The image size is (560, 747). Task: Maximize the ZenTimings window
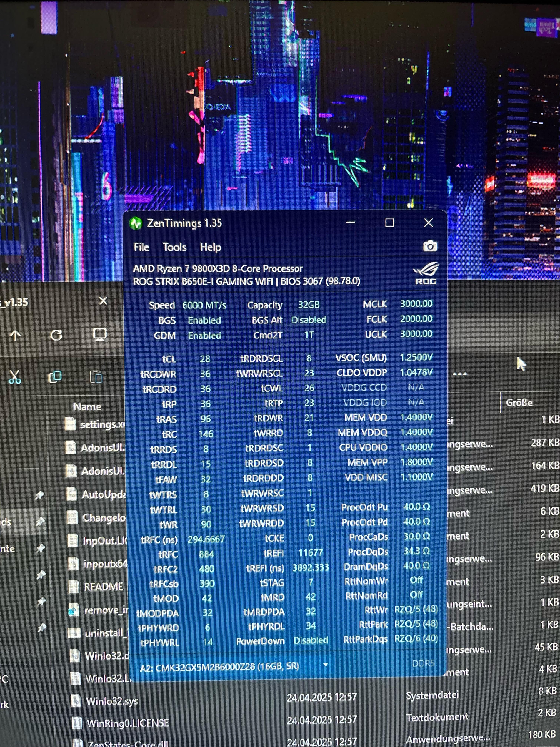click(x=390, y=223)
